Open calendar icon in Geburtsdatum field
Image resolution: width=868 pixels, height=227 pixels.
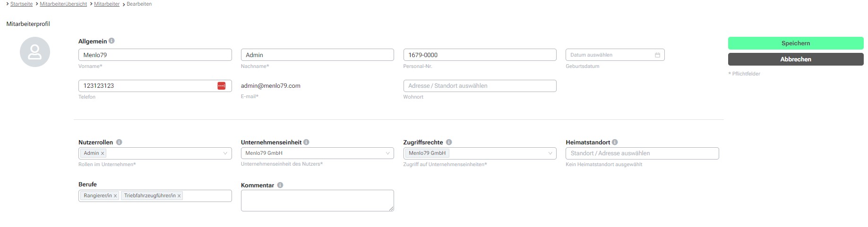(x=657, y=55)
